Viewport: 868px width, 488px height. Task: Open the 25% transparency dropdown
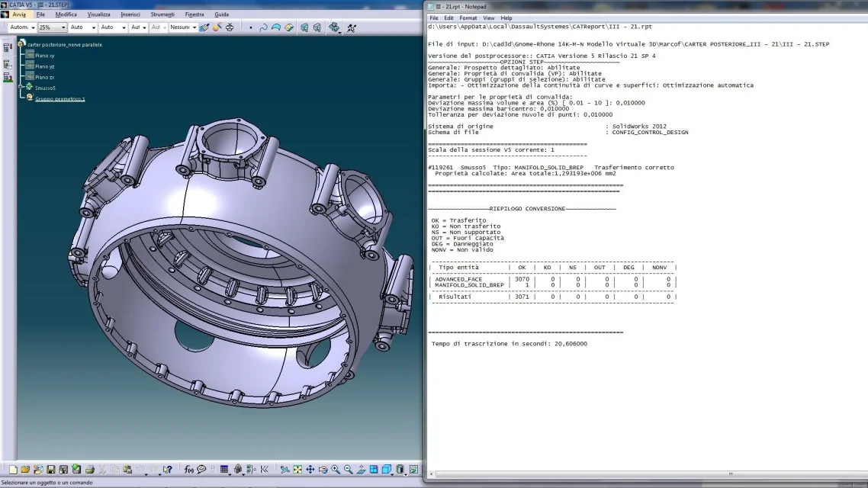(x=53, y=27)
